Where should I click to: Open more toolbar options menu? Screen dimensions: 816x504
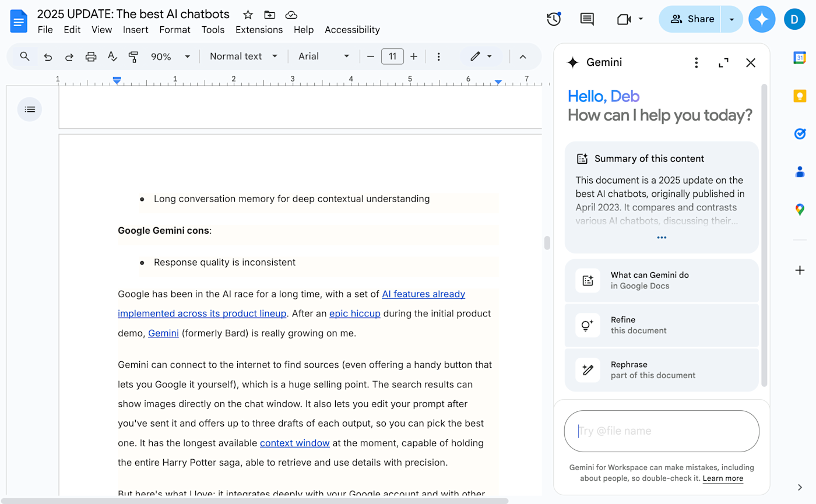[x=439, y=57]
